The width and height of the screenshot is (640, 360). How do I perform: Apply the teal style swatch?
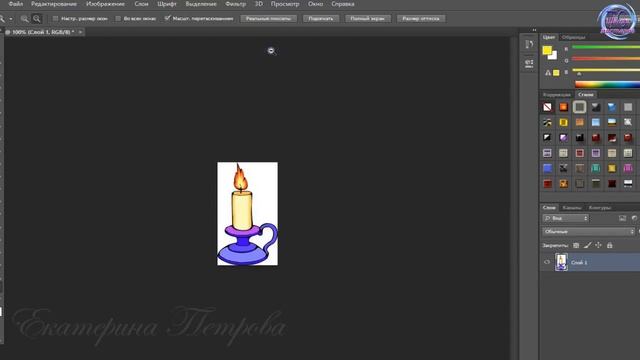[596, 168]
